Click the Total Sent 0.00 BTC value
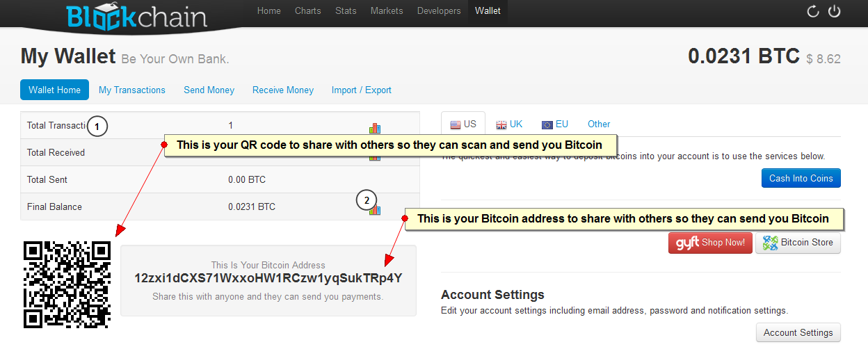The image size is (868, 356). pyautogui.click(x=247, y=179)
